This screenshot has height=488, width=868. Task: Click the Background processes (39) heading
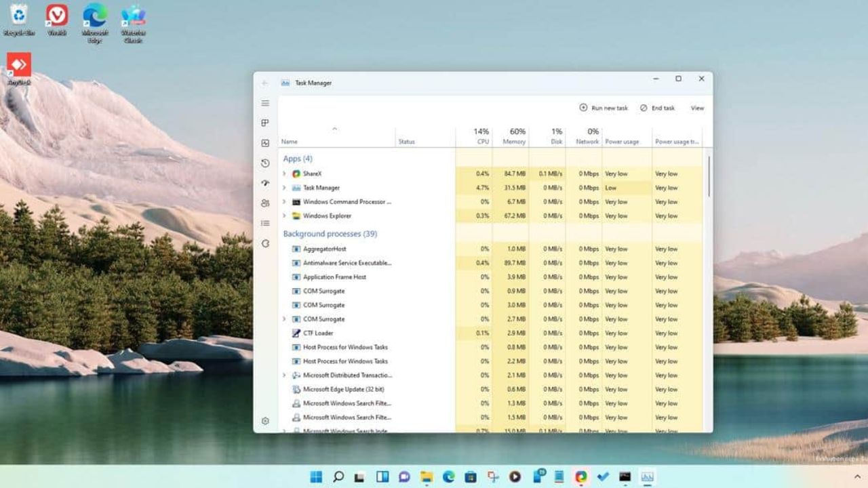click(x=330, y=234)
